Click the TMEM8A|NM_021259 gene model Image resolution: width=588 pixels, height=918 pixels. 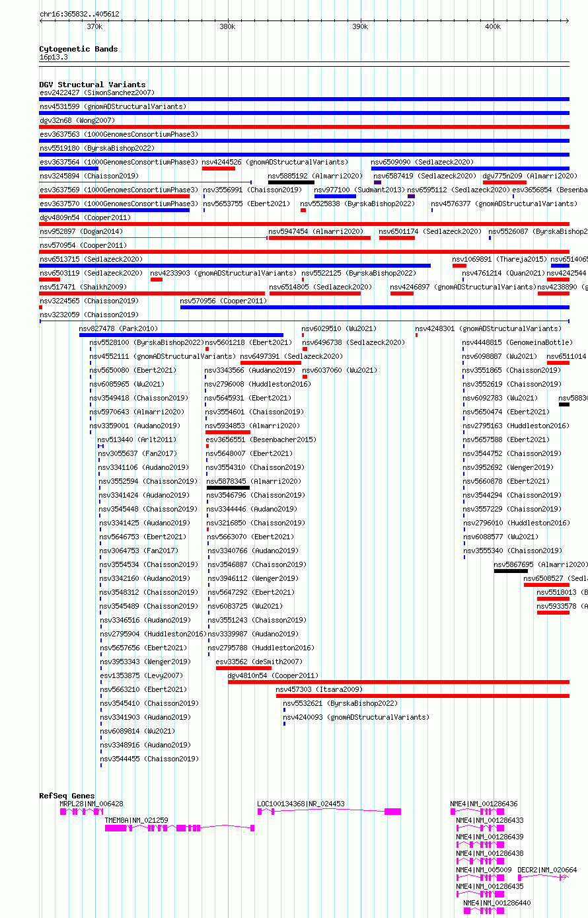[180, 827]
